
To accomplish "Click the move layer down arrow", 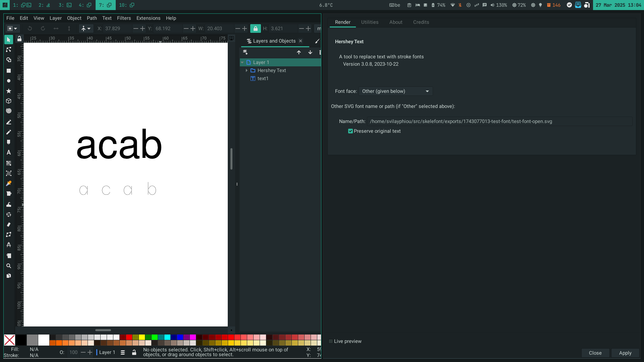I will coord(310,52).
